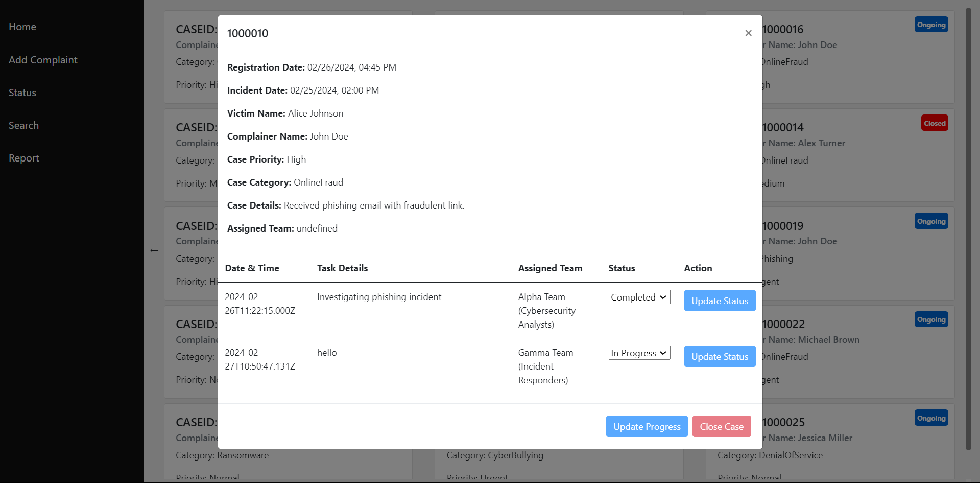Click the Status column header
Image resolution: width=980 pixels, height=483 pixels.
coord(622,268)
